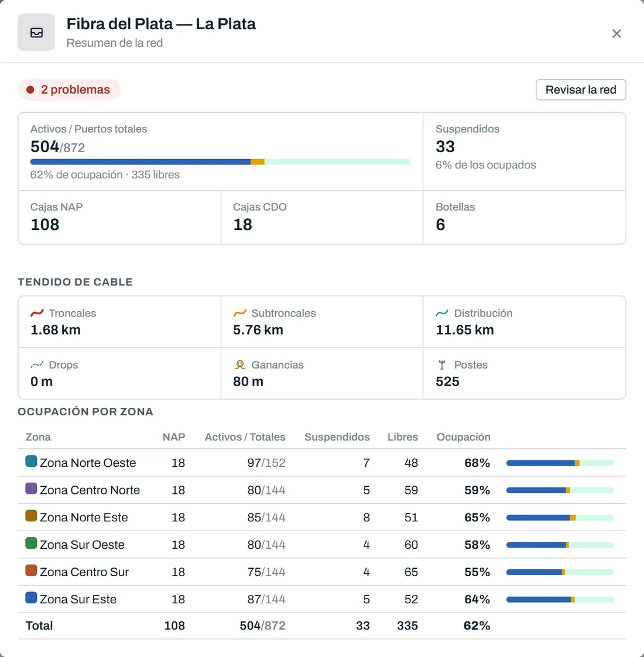
Task: Click the 11.65 km Distribución value
Action: tap(465, 330)
